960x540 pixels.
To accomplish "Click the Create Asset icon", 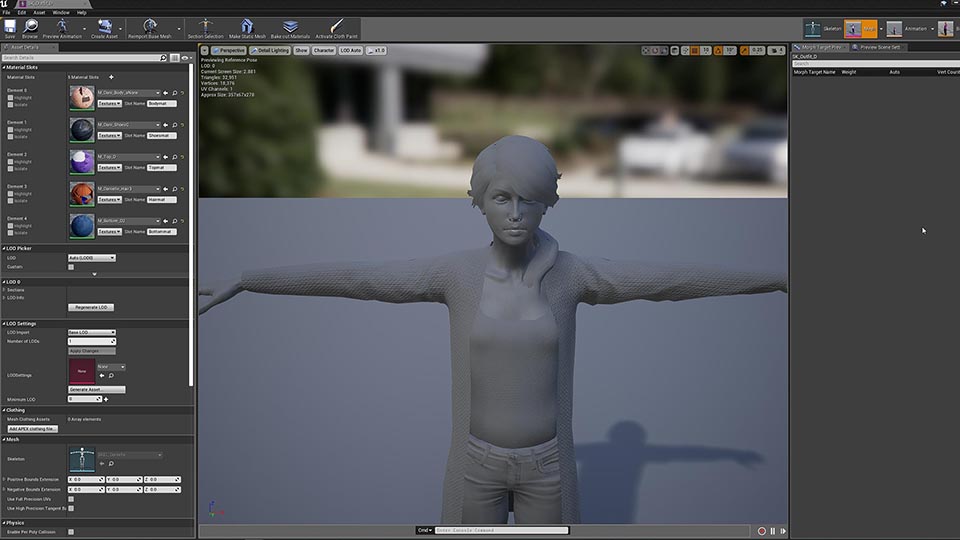I will click(x=105, y=28).
